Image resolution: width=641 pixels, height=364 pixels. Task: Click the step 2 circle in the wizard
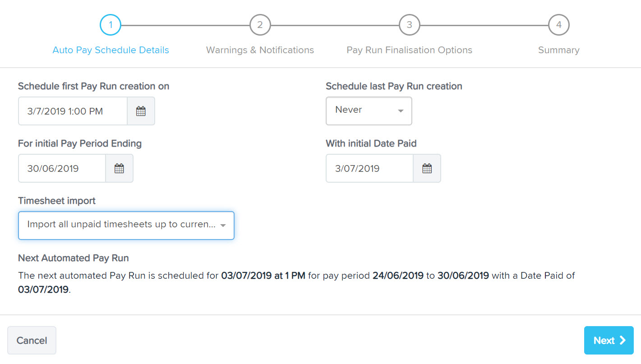tap(260, 25)
